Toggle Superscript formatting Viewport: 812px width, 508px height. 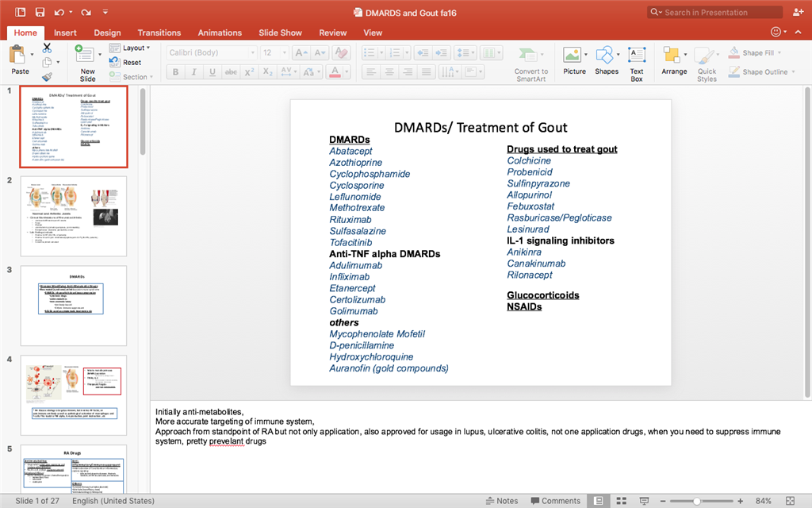[x=249, y=72]
